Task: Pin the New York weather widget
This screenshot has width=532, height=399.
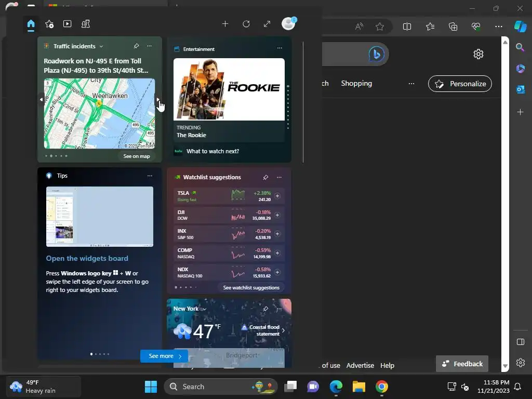Action: tap(265, 309)
